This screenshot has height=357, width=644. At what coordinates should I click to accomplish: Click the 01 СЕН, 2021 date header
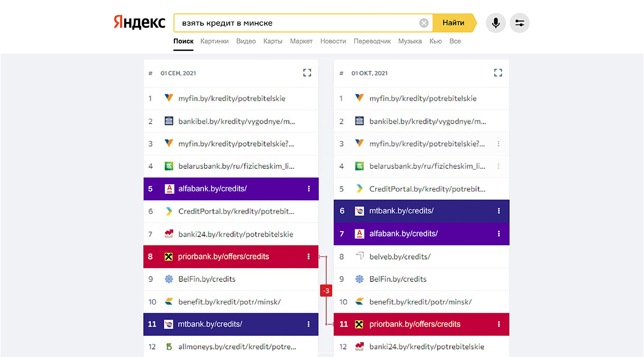[179, 73]
